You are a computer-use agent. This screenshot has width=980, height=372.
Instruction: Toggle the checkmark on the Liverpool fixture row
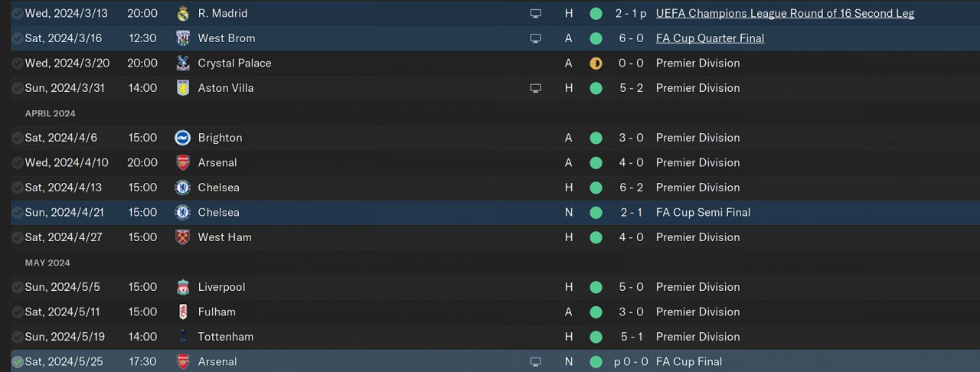(x=18, y=287)
